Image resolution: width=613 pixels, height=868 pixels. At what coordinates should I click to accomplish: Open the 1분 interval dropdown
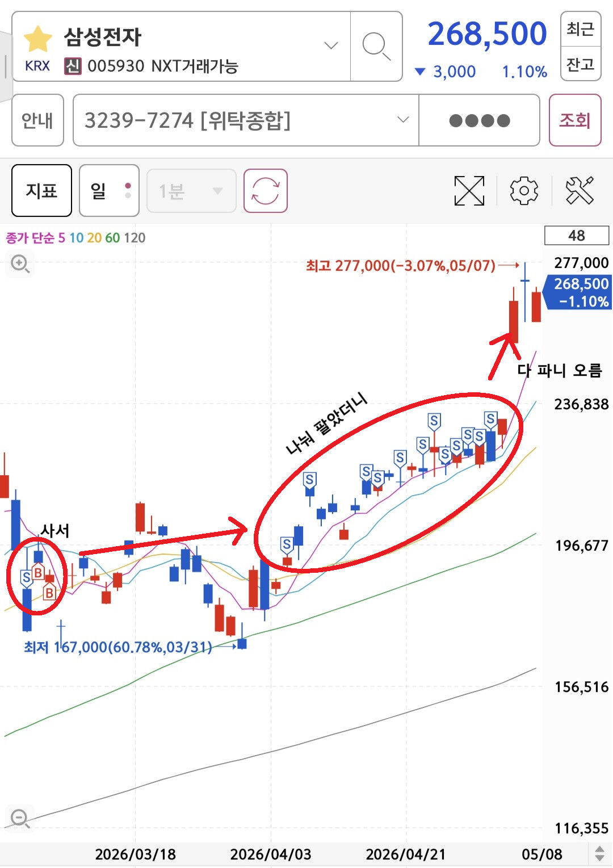click(191, 191)
